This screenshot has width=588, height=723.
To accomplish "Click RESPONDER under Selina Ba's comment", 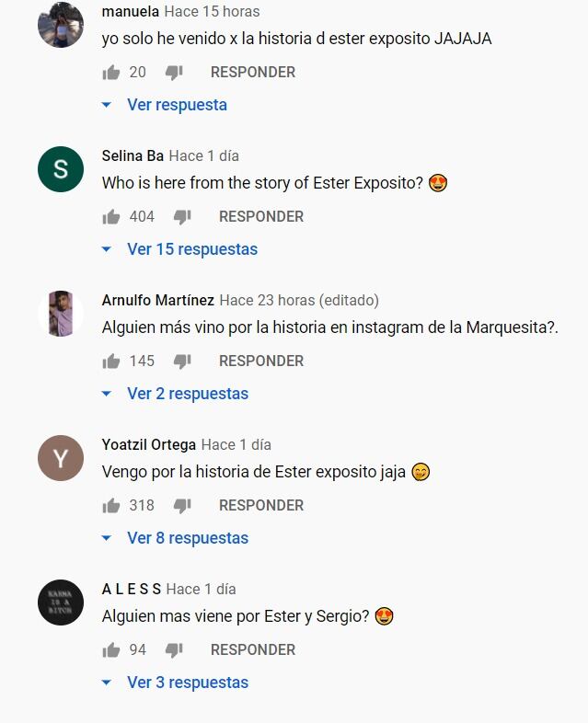I will pyautogui.click(x=261, y=217).
